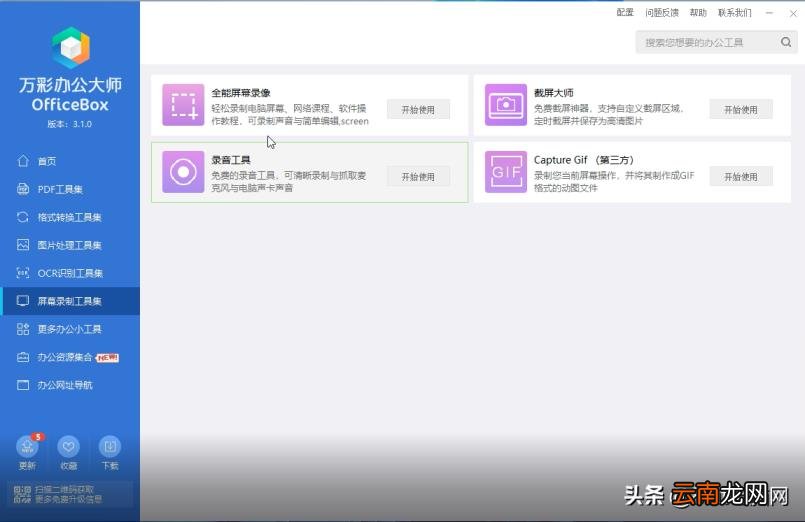This screenshot has height=522, width=805.
Task: Select 办公网址导航 label in sidebar
Action: point(65,385)
